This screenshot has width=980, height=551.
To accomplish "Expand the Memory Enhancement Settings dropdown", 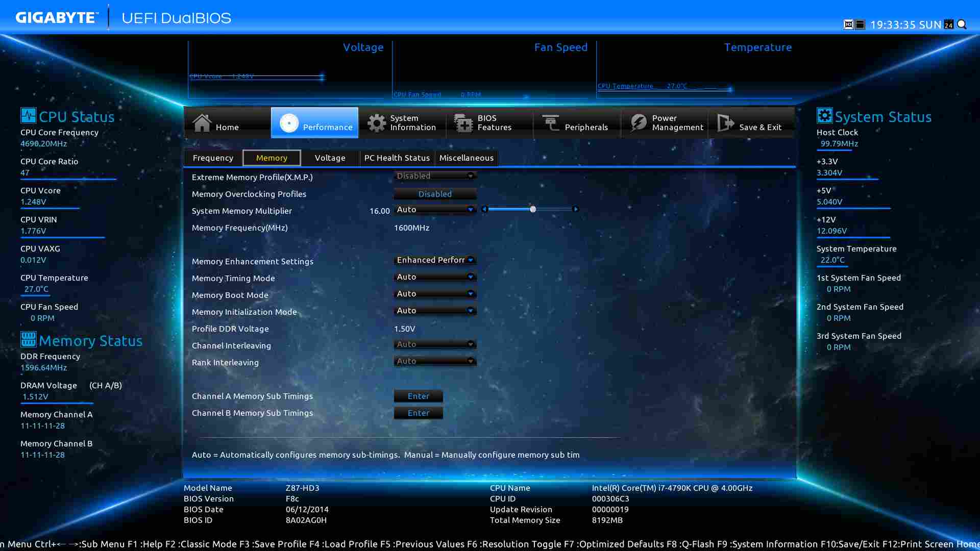I will 435,260.
